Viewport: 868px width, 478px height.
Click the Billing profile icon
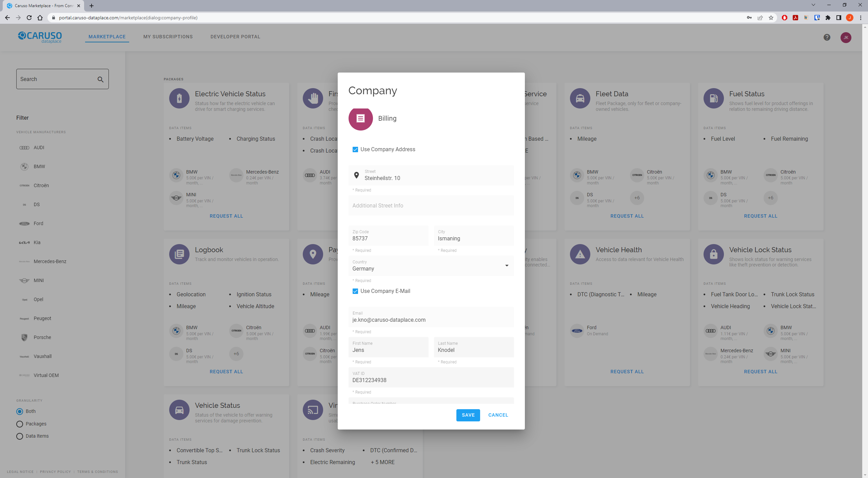360,118
